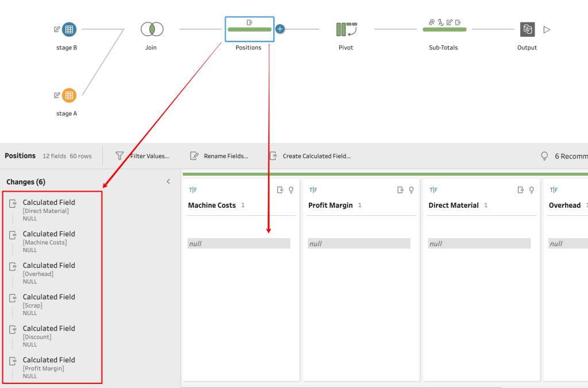Change data type T|F on Machine Costs
Viewport: 588px width, 388px height.
click(x=193, y=190)
